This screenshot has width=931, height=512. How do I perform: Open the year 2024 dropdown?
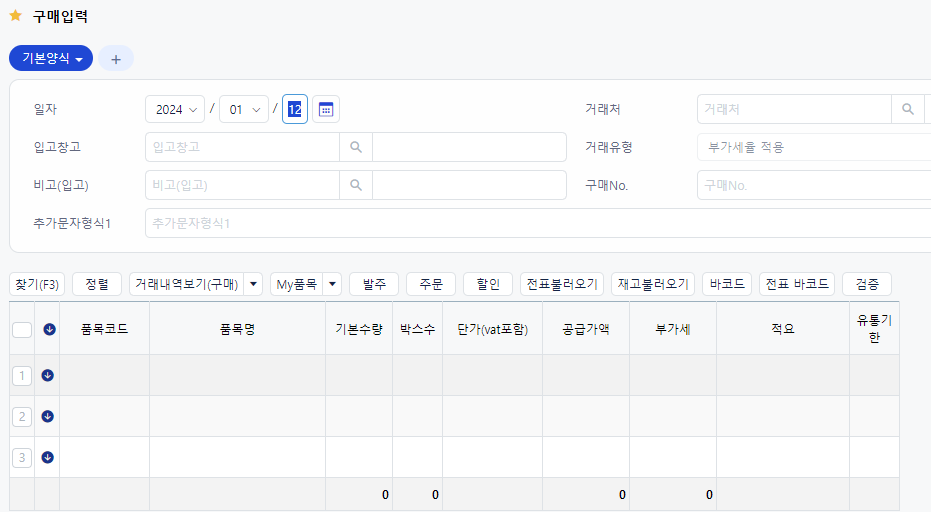tap(175, 109)
